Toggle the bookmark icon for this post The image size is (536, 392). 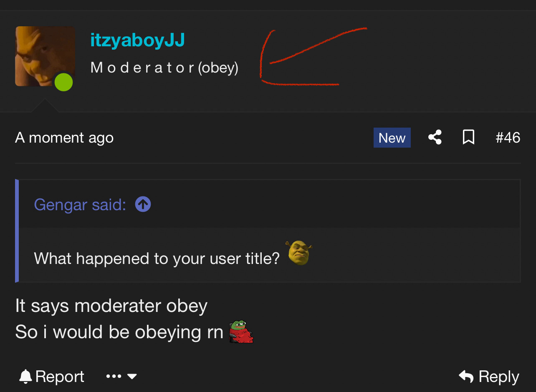pyautogui.click(x=468, y=137)
